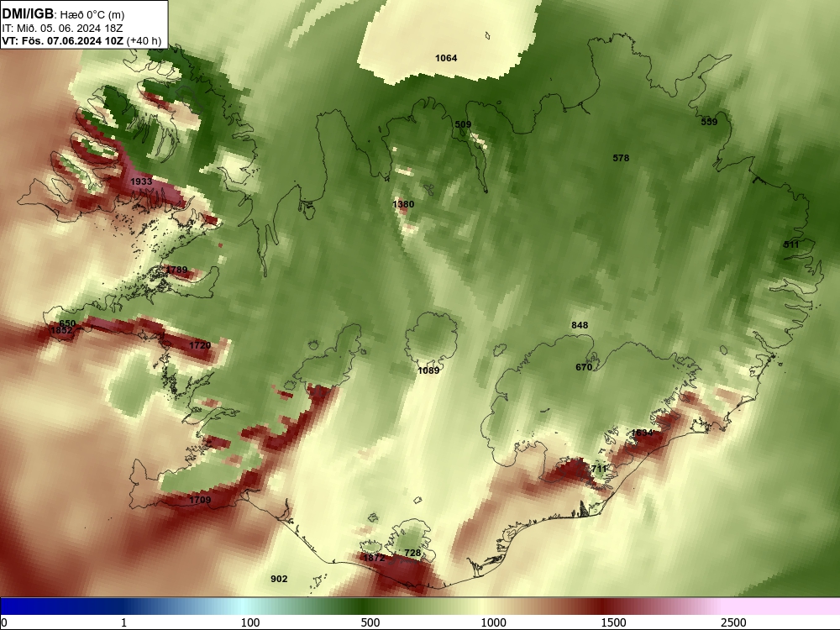This screenshot has height=630, width=840.
Task: Click the 2500 tick on the color scale
Action: coord(732,622)
